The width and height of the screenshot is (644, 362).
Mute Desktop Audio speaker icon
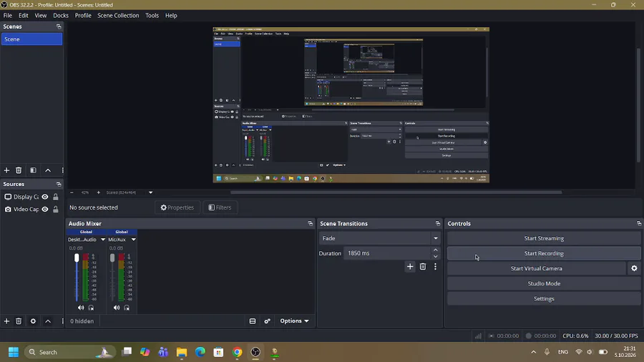pos(80,308)
